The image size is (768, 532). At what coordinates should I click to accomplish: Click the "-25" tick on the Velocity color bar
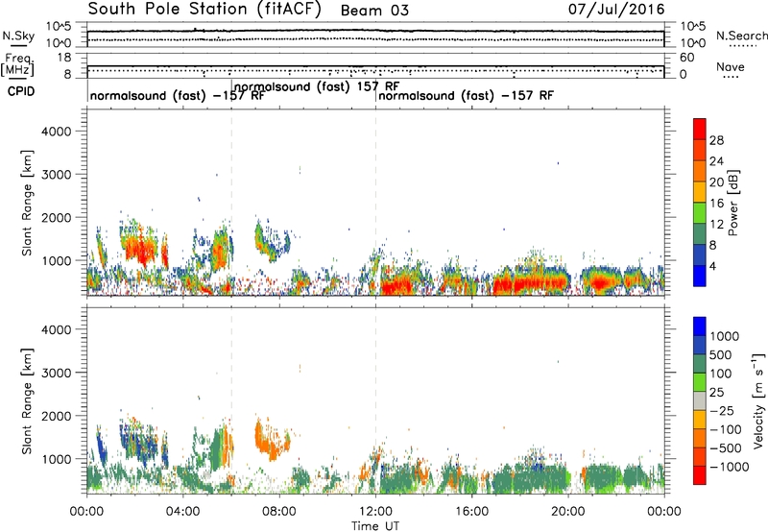click(x=721, y=410)
